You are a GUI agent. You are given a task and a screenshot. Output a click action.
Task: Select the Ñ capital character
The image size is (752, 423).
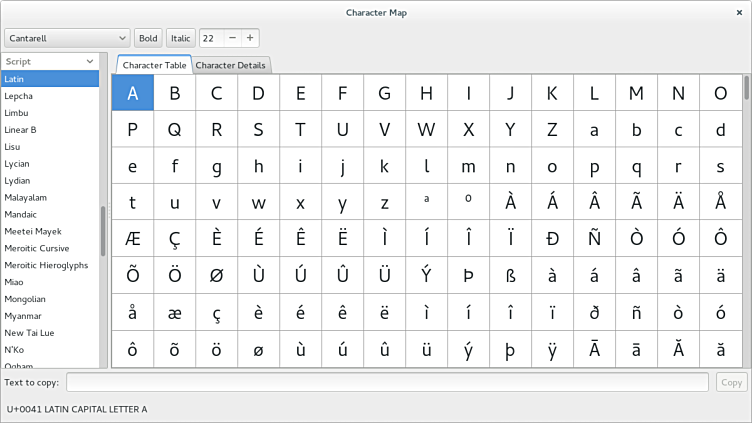[x=595, y=239]
